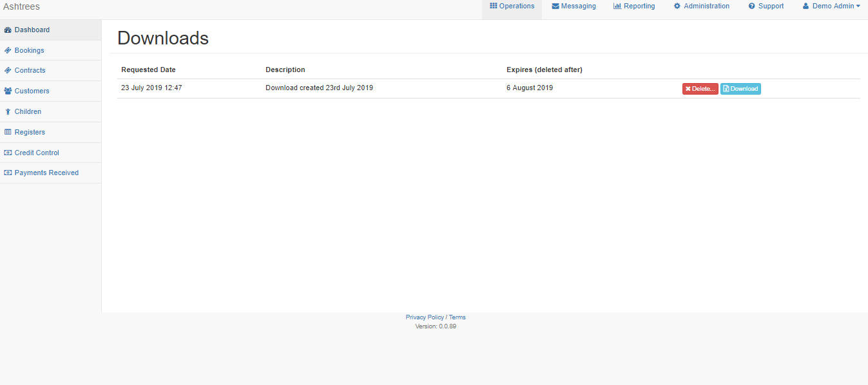
Task: Click the Support question mark icon
Action: click(752, 6)
